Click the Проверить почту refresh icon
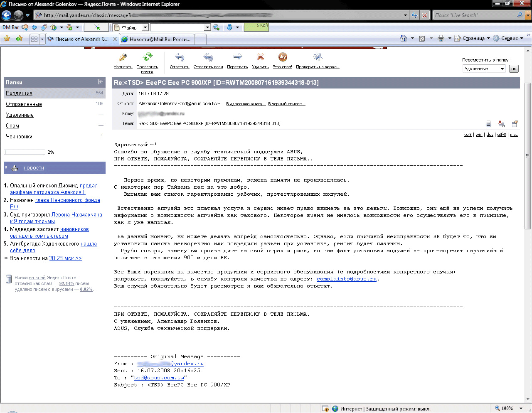Image resolution: width=532 pixels, height=413 pixels. 147,57
